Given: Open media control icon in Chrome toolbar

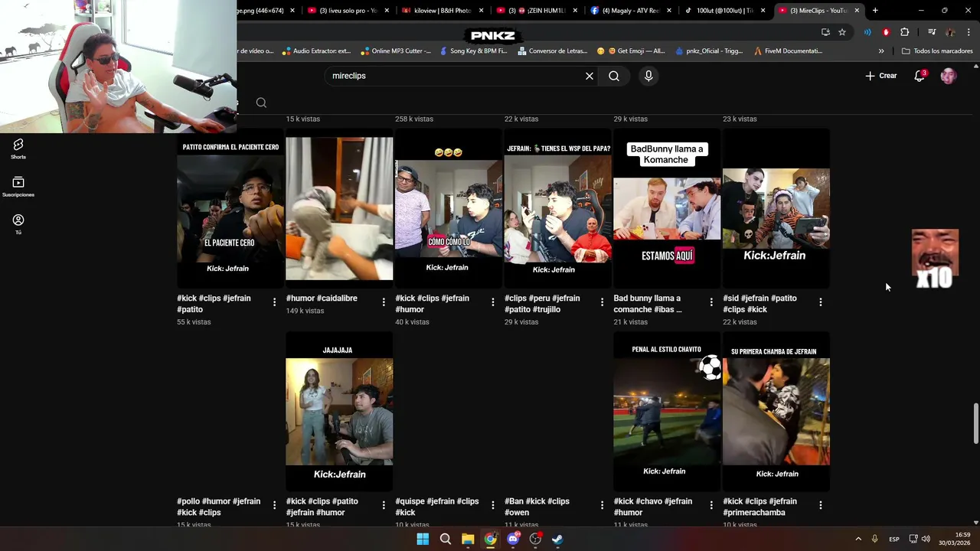Looking at the screenshot, I should pyautogui.click(x=932, y=32).
